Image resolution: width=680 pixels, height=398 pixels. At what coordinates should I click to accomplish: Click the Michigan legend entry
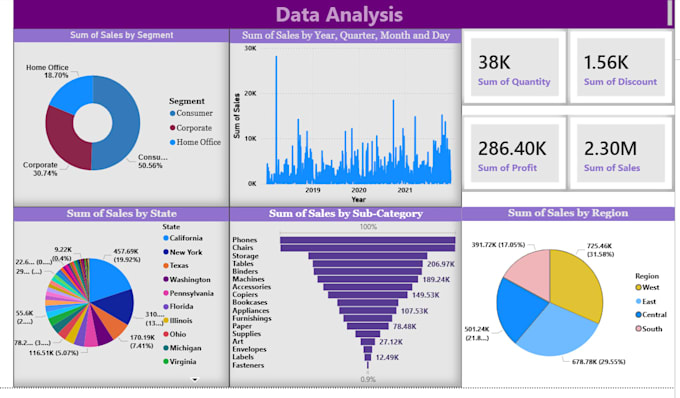(x=182, y=348)
